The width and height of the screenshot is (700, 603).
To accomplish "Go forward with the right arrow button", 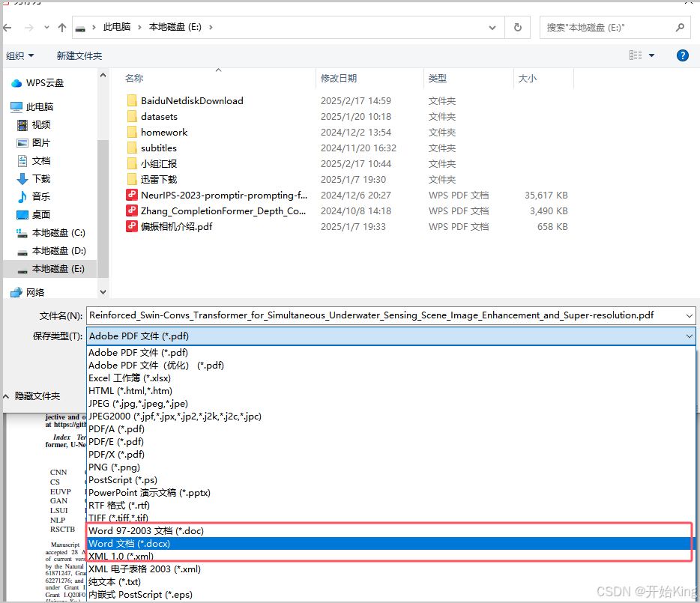I will (x=29, y=28).
